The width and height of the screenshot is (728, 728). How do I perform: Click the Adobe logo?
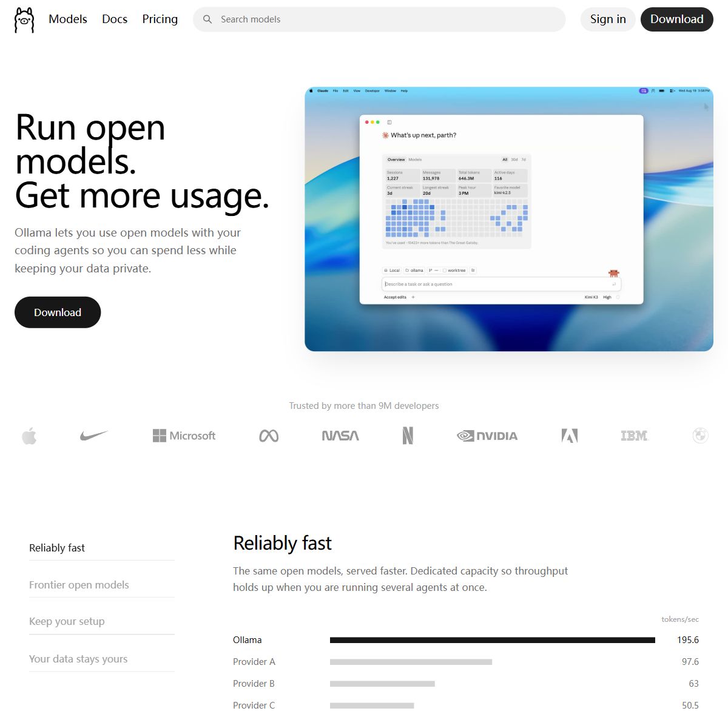pyautogui.click(x=570, y=436)
